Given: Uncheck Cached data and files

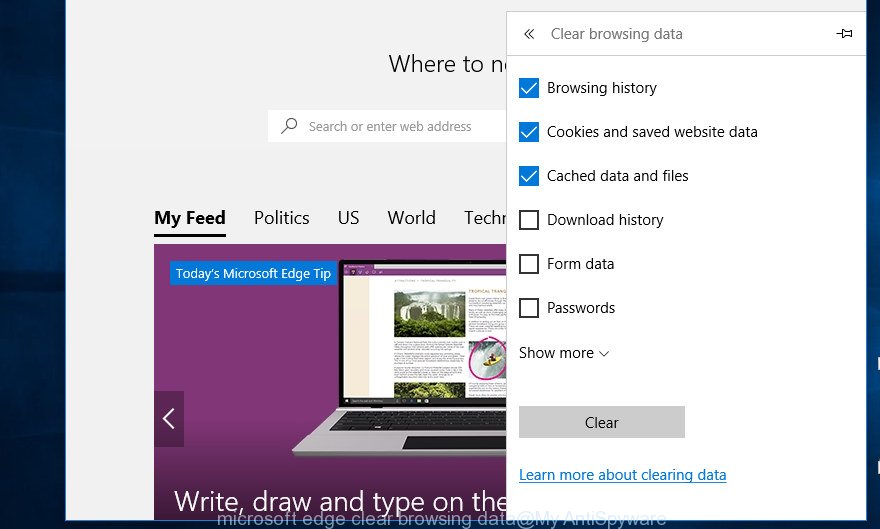Looking at the screenshot, I should [529, 176].
